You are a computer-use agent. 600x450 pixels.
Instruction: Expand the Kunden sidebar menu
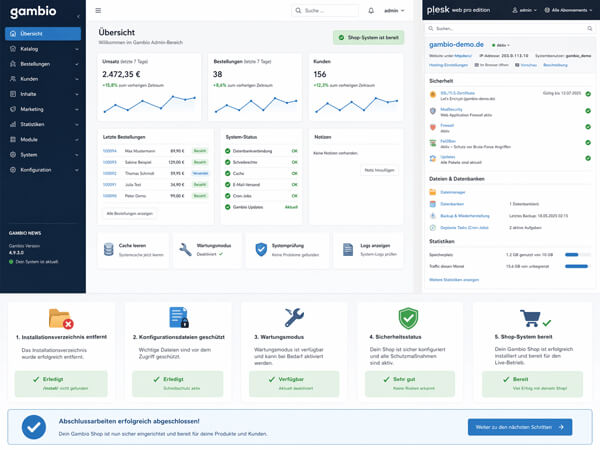(x=43, y=79)
